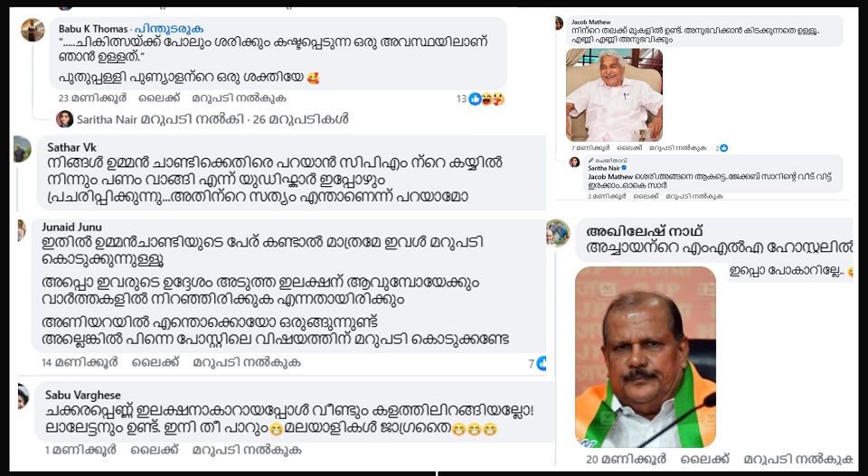Open Babu K Thomas profile avatar
Viewport: 868px width, 476px height.
[33, 30]
